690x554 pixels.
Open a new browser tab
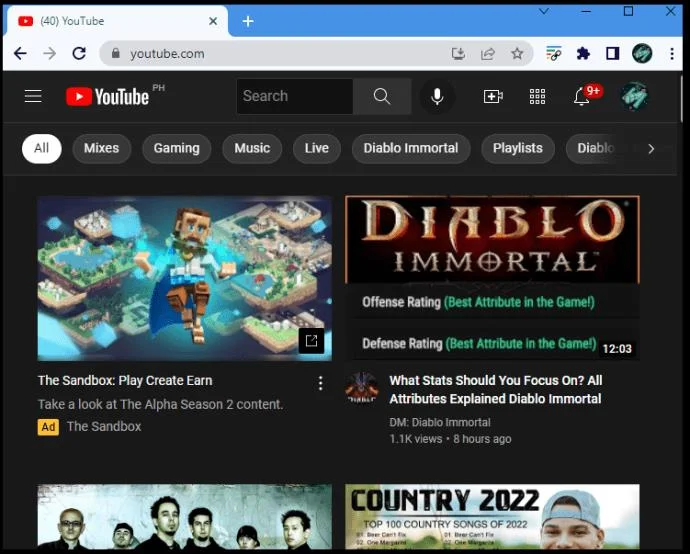[x=248, y=21]
